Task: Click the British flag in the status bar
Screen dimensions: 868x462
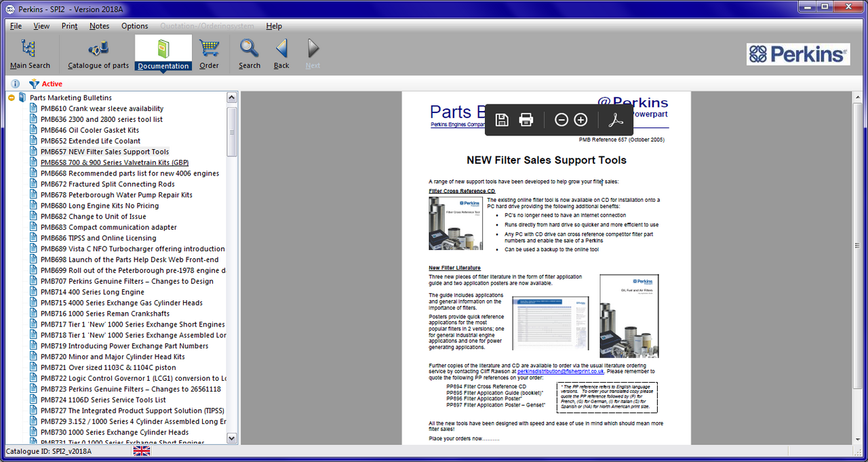Action: [142, 450]
